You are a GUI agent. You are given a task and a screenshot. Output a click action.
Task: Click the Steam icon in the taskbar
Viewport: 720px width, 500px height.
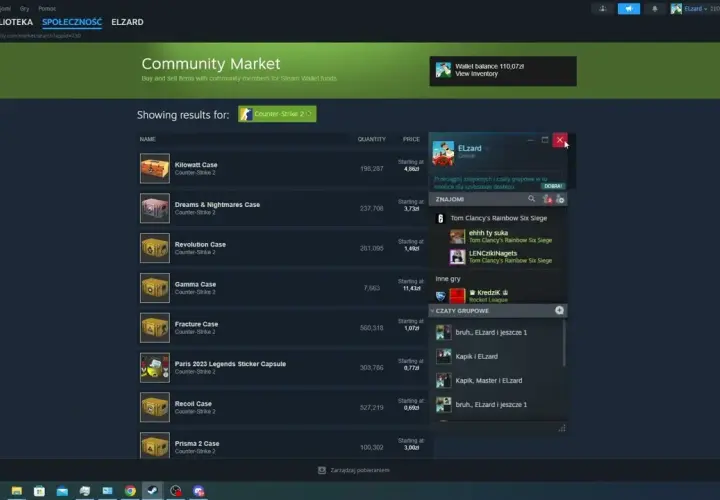pyautogui.click(x=152, y=491)
